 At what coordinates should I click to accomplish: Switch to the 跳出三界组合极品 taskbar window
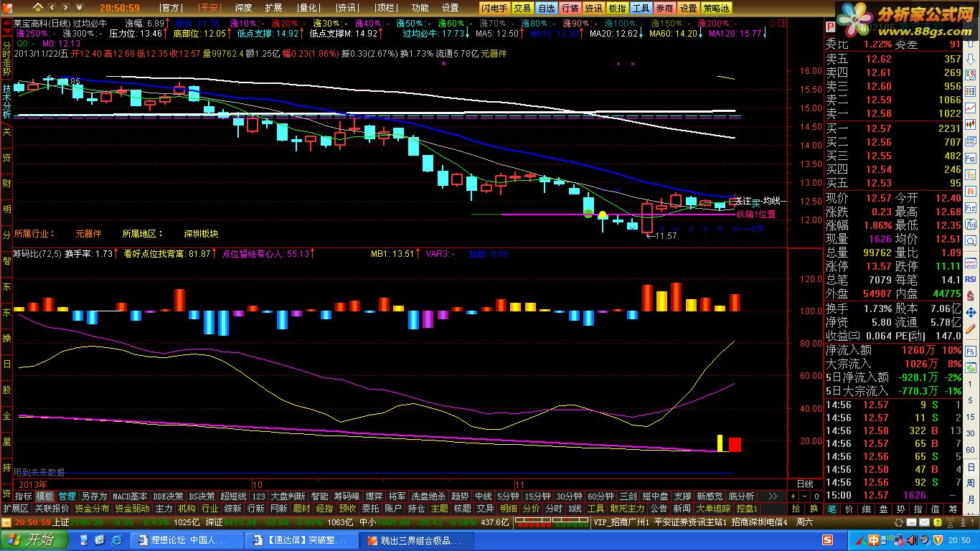418,540
